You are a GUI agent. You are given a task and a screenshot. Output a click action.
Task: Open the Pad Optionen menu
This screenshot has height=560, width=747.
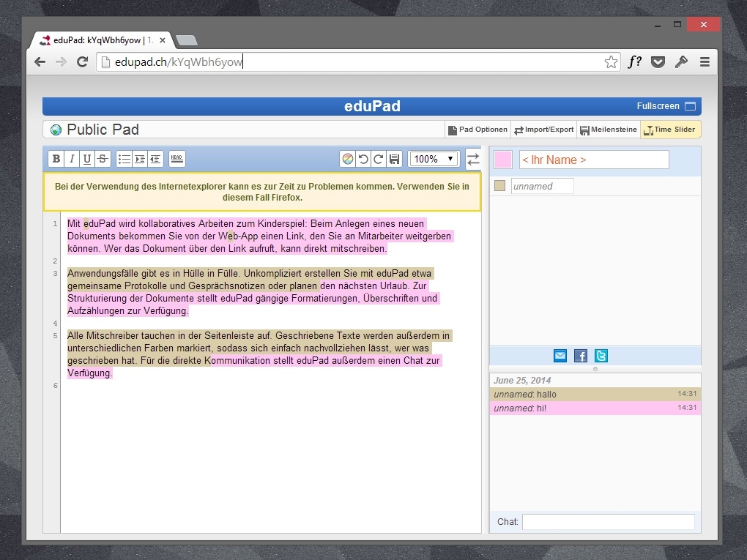point(477,130)
